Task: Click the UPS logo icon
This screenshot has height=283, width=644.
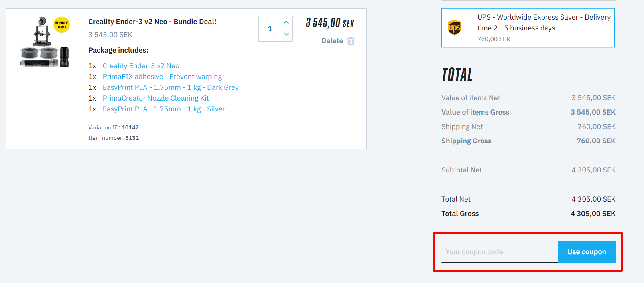Action: click(454, 28)
